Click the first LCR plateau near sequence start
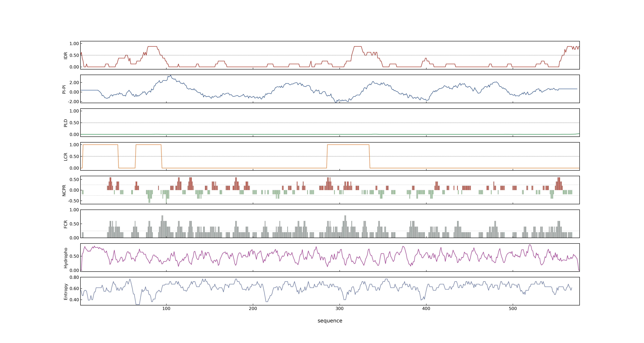 (100, 145)
